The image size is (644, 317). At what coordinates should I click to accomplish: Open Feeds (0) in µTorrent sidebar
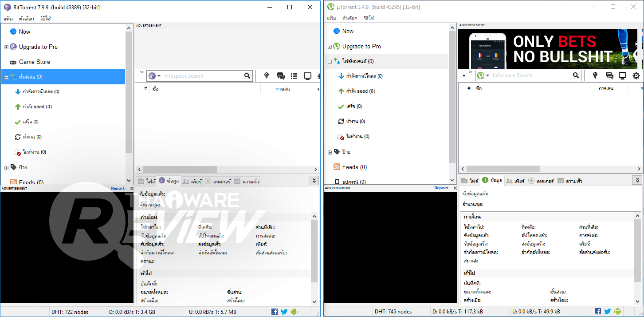354,167
